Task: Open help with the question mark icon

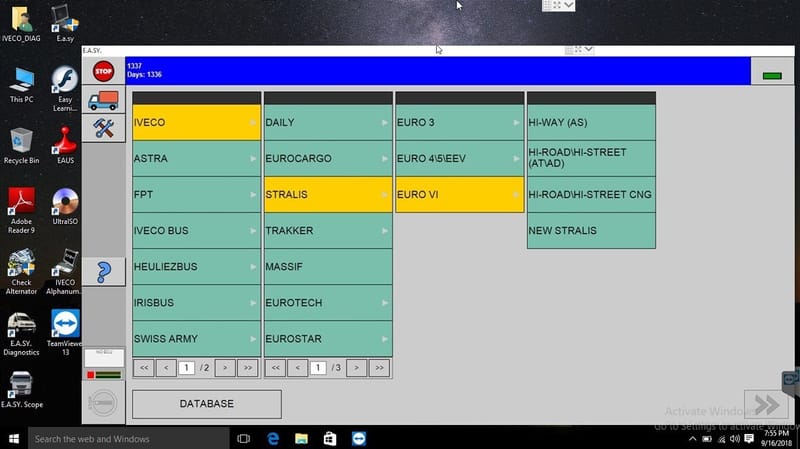Action: tap(104, 272)
